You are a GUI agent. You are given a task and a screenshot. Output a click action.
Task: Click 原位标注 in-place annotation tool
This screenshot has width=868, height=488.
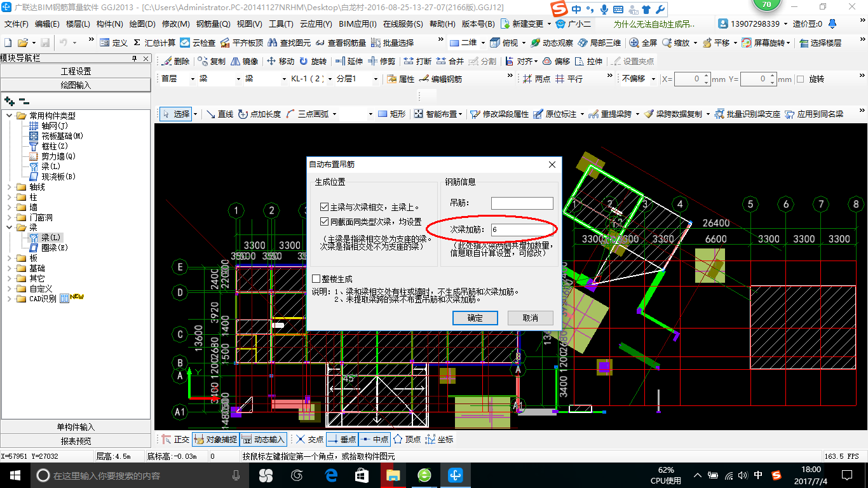coord(555,114)
